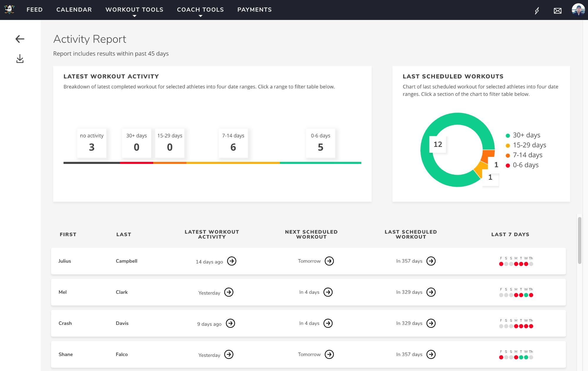Open Shane Falco's latest workout activity arrow
Viewport: 588px width, 371px height.
pyautogui.click(x=229, y=354)
